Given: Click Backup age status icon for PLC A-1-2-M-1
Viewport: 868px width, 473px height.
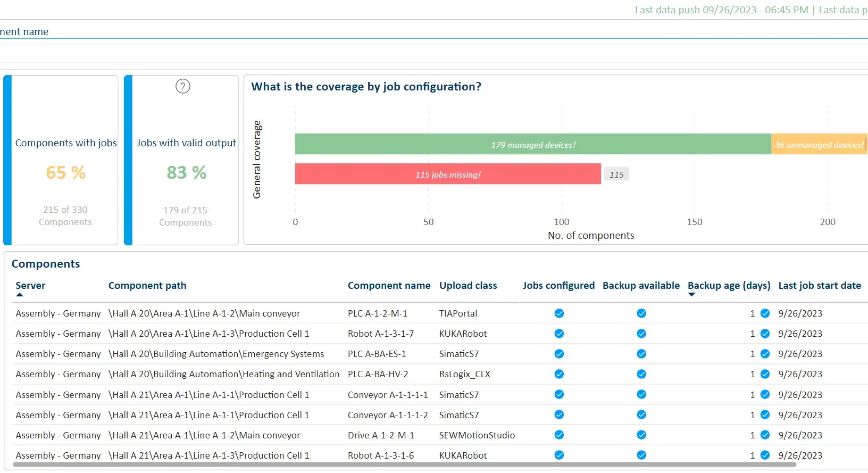Looking at the screenshot, I should click(x=765, y=313).
